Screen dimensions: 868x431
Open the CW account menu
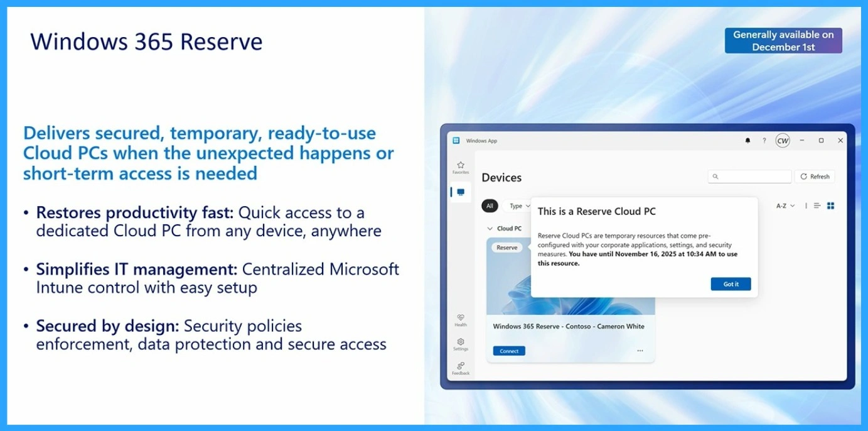pos(782,140)
